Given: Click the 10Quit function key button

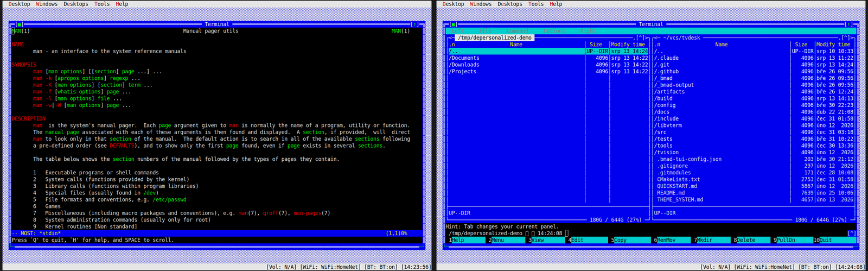Looking at the screenshot, I should tap(834, 240).
